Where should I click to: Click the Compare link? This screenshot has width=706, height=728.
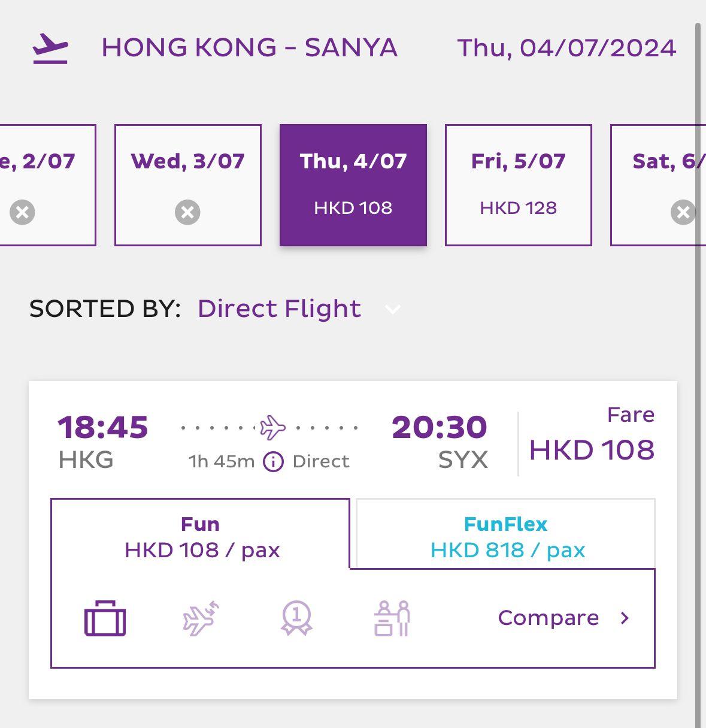tap(549, 618)
